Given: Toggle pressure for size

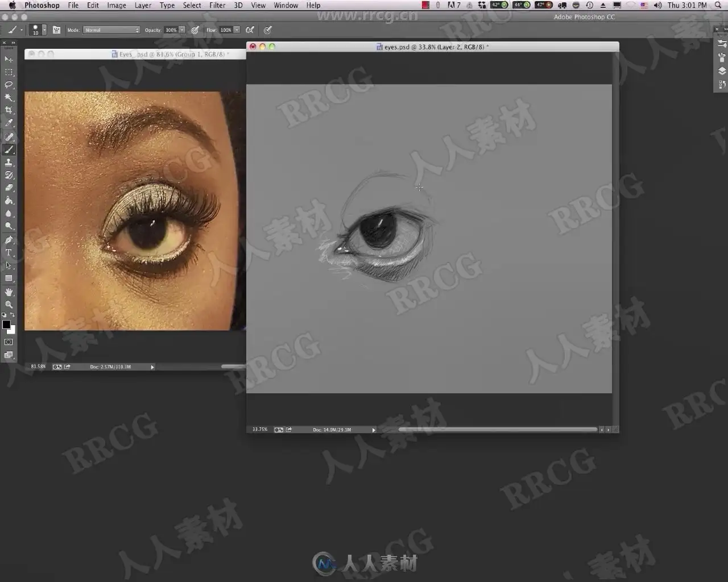Looking at the screenshot, I should click(268, 30).
